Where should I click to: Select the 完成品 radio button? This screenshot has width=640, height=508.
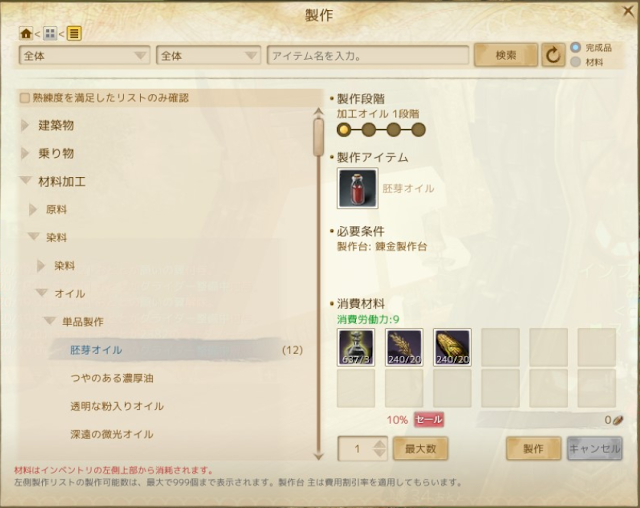(576, 47)
